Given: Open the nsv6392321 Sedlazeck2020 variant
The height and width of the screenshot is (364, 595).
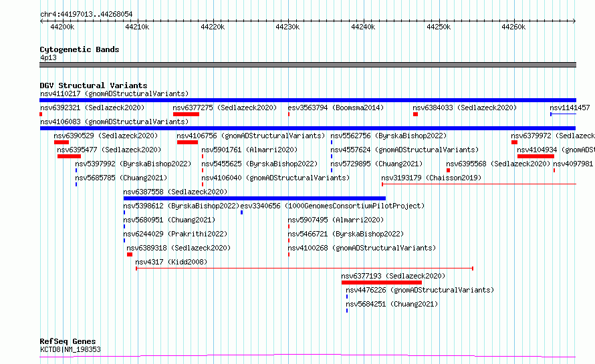Looking at the screenshot, I should (x=92, y=108).
